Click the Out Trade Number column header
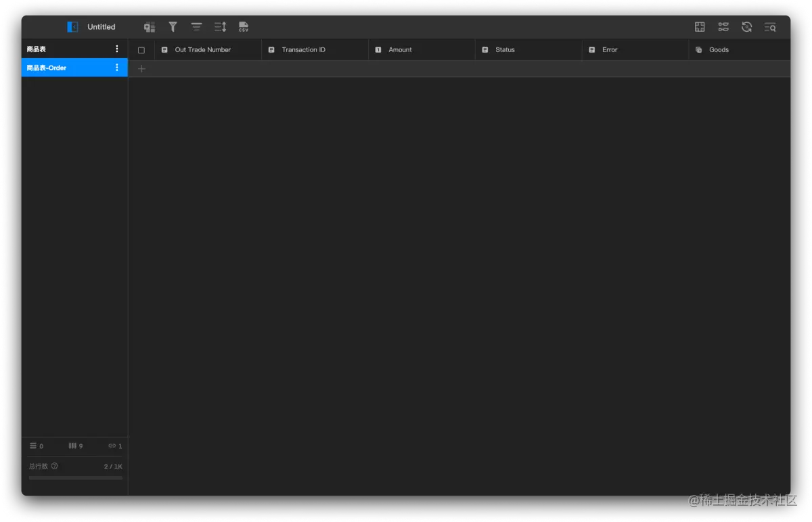 point(208,49)
